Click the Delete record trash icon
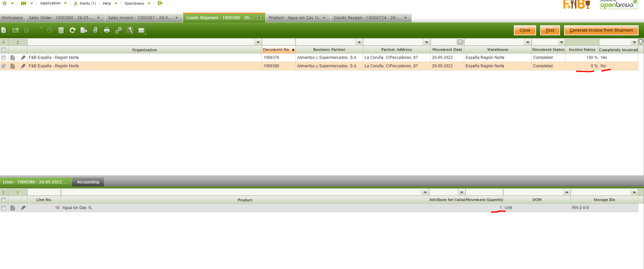This screenshot has width=644, height=269. pos(61,31)
